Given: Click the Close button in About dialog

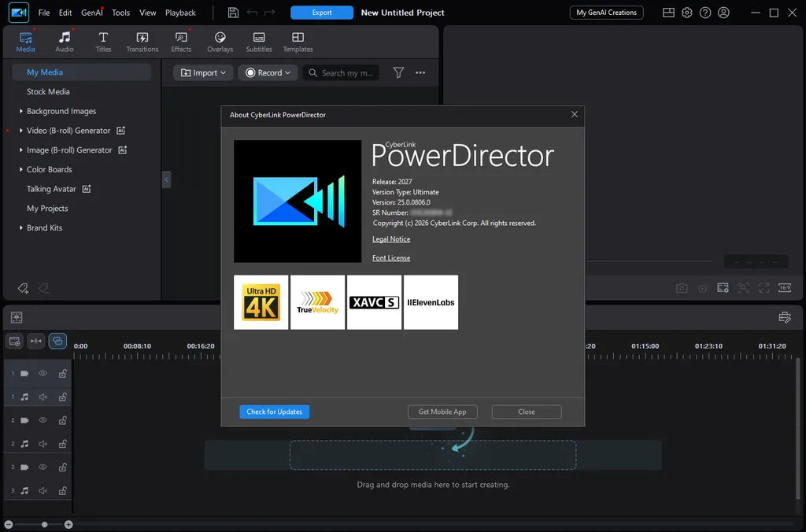Looking at the screenshot, I should [x=527, y=412].
